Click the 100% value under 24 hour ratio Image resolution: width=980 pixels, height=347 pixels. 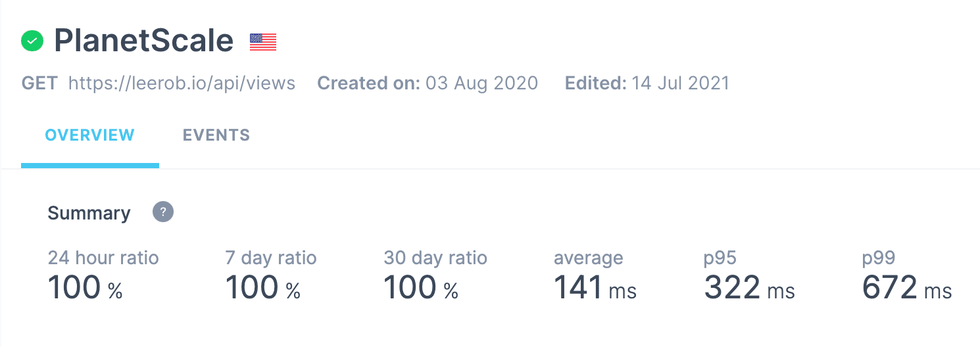click(85, 288)
